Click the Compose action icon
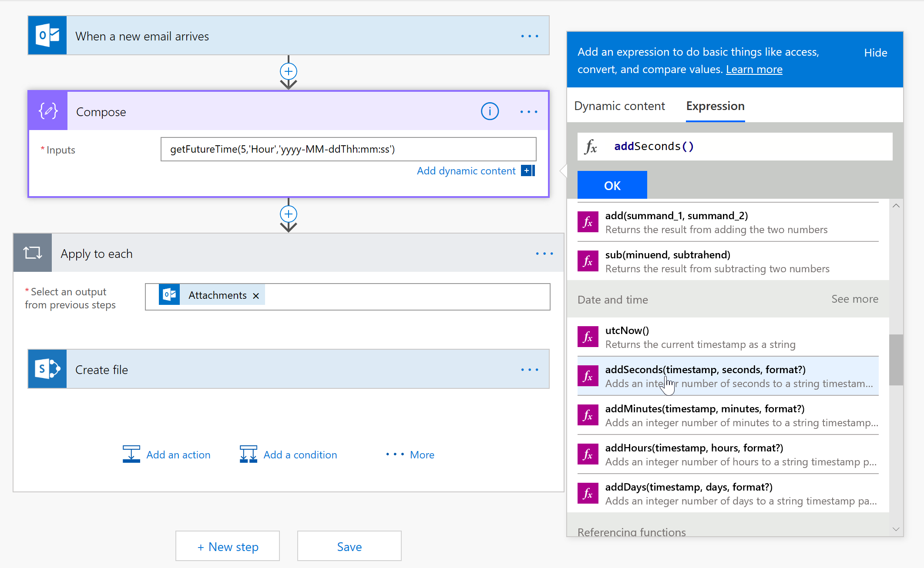Viewport: 924px width, 568px height. tap(47, 111)
